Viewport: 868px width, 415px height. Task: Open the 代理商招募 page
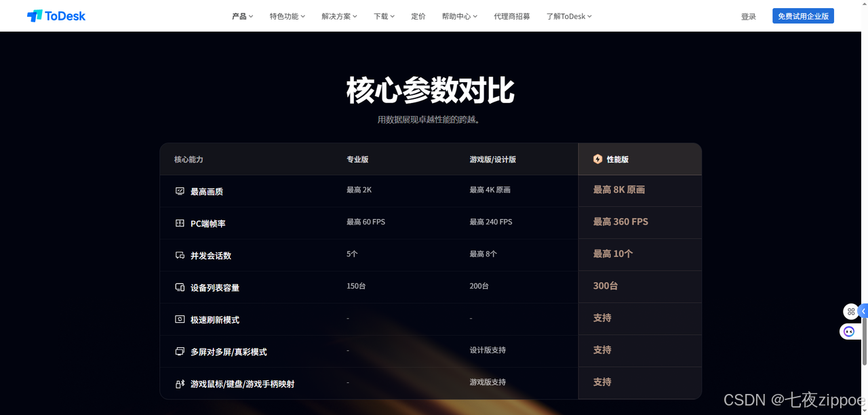coord(512,16)
